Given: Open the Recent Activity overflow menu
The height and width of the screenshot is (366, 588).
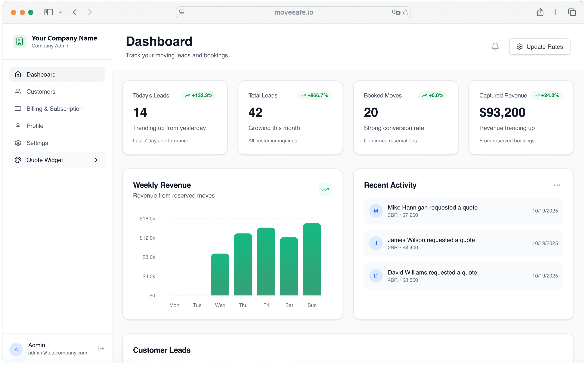Looking at the screenshot, I should click(557, 185).
